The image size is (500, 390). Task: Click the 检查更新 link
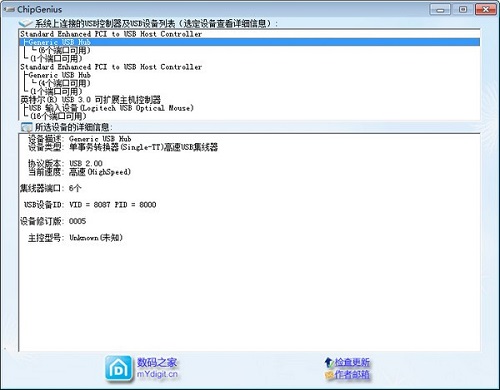[x=352, y=362]
